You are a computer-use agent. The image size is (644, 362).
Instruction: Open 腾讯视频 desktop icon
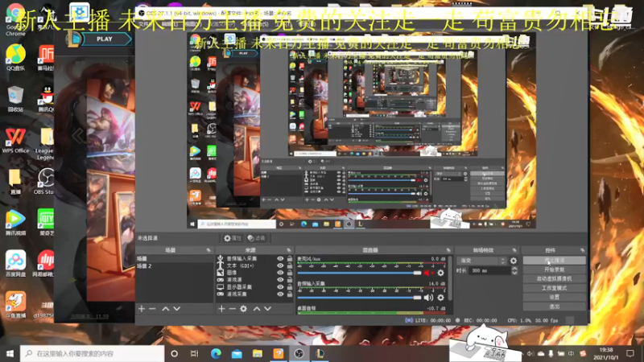coord(15,223)
